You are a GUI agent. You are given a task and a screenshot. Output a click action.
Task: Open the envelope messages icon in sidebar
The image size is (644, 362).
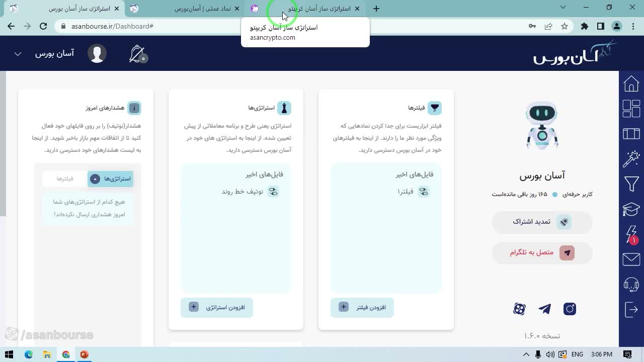[x=631, y=259]
